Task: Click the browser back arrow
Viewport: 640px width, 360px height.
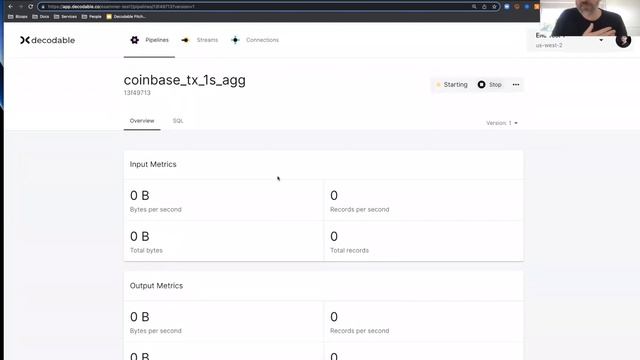Action: (11, 7)
